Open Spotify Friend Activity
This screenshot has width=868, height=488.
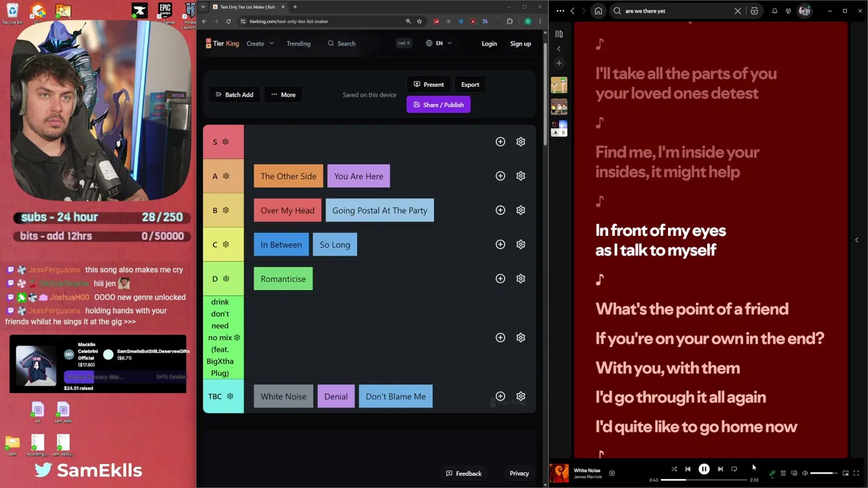point(788,11)
